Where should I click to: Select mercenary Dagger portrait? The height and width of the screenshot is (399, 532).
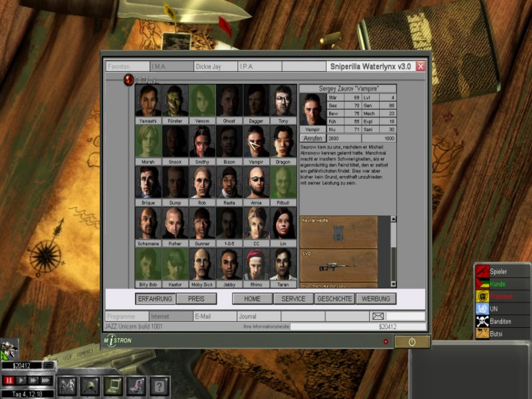[256, 101]
